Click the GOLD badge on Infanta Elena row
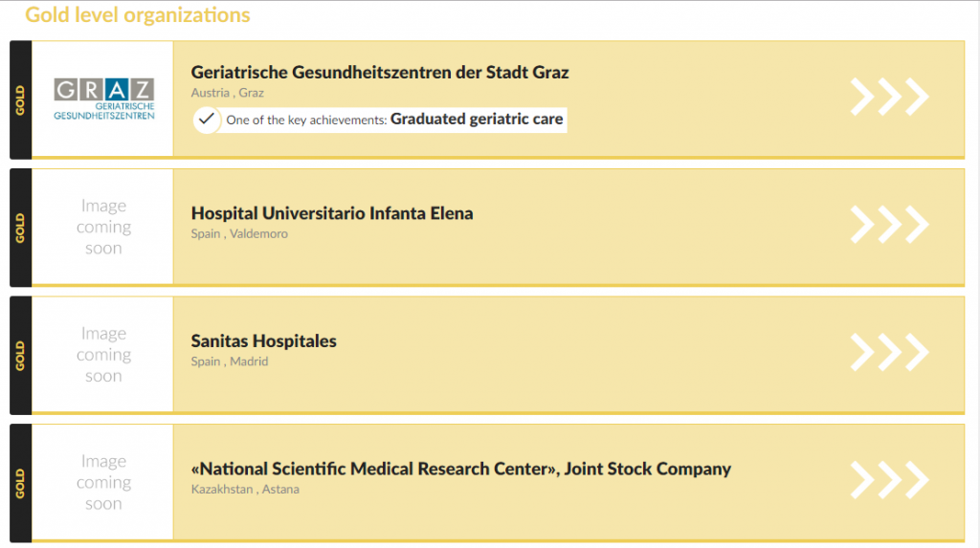 click(21, 228)
